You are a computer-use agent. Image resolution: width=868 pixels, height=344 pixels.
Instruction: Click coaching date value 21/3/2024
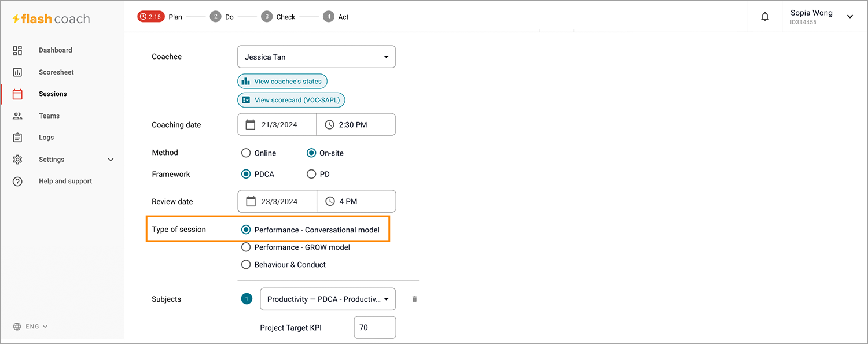pyautogui.click(x=279, y=124)
